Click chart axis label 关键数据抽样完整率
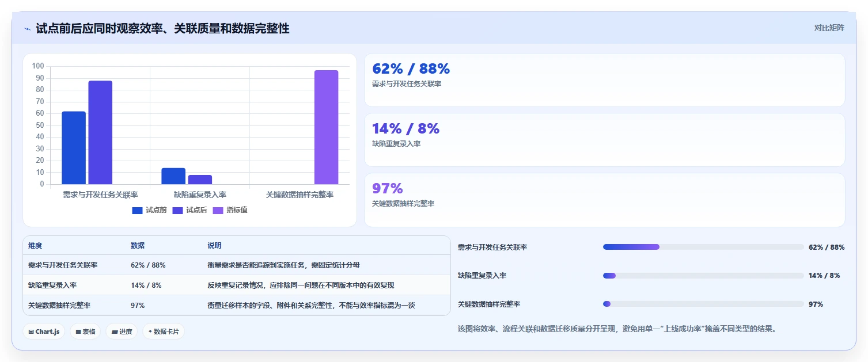The width and height of the screenshot is (868, 362). tap(300, 195)
